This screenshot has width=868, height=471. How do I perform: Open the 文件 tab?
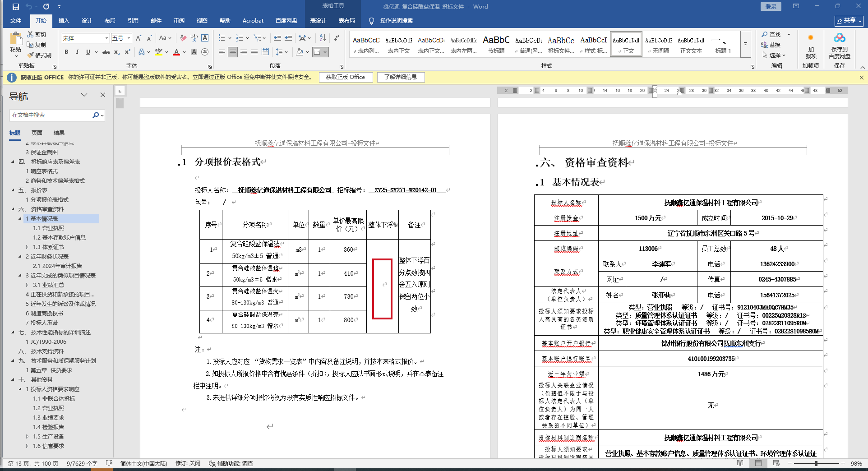point(16,21)
